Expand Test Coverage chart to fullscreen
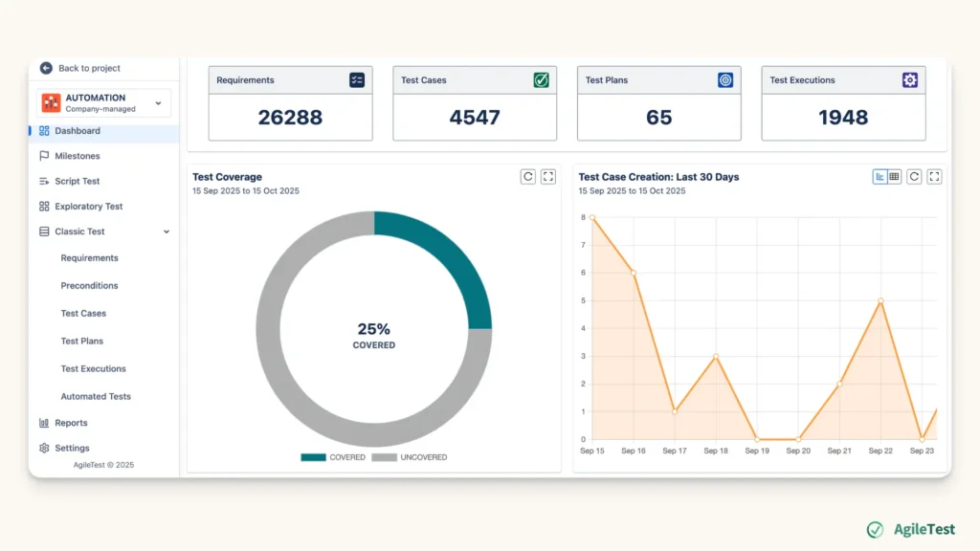 [548, 177]
